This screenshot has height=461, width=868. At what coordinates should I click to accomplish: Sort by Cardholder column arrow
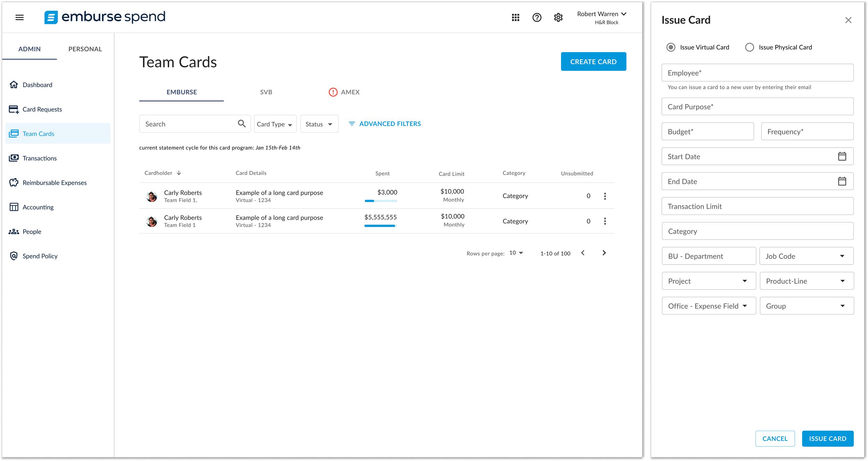point(179,173)
